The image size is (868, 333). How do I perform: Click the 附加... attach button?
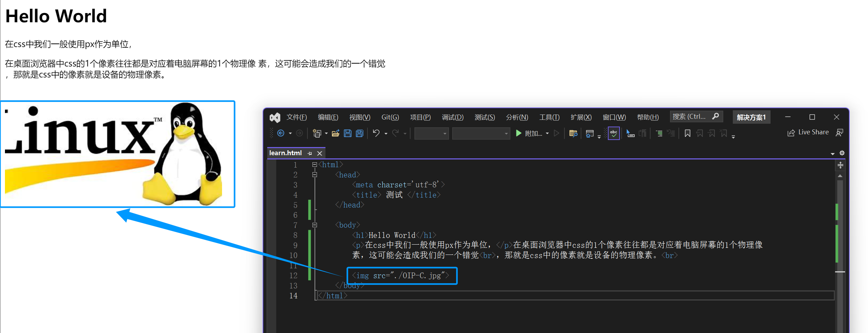(x=529, y=133)
